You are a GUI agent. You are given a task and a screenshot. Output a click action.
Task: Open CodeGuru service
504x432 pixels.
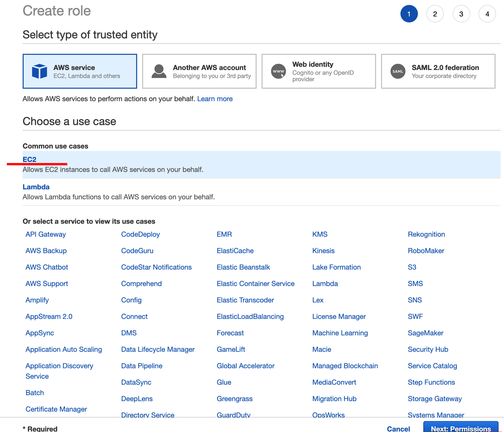[137, 251]
